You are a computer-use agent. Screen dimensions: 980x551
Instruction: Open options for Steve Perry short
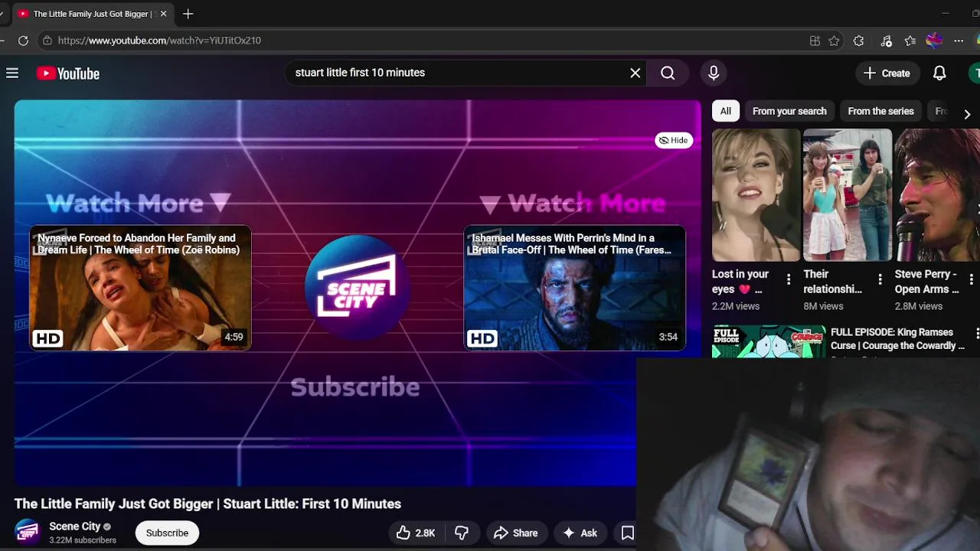coord(972,279)
